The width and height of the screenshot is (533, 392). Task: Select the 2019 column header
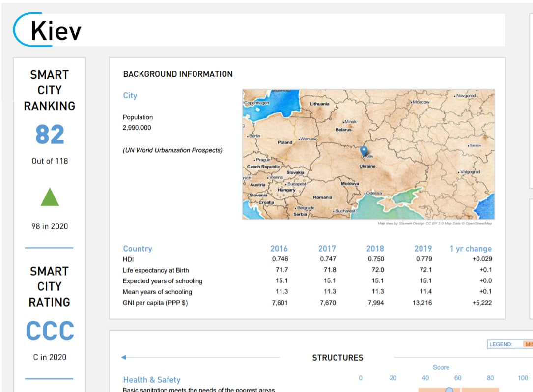pyautogui.click(x=422, y=248)
